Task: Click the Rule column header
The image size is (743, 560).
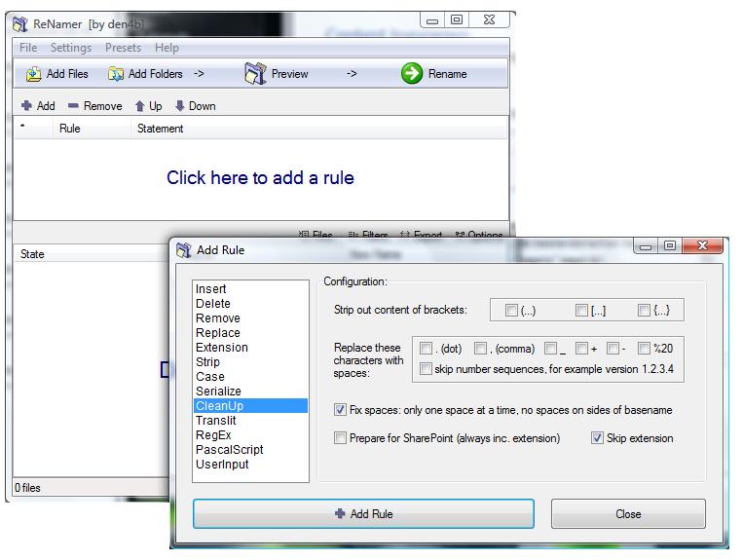Action: click(x=92, y=129)
